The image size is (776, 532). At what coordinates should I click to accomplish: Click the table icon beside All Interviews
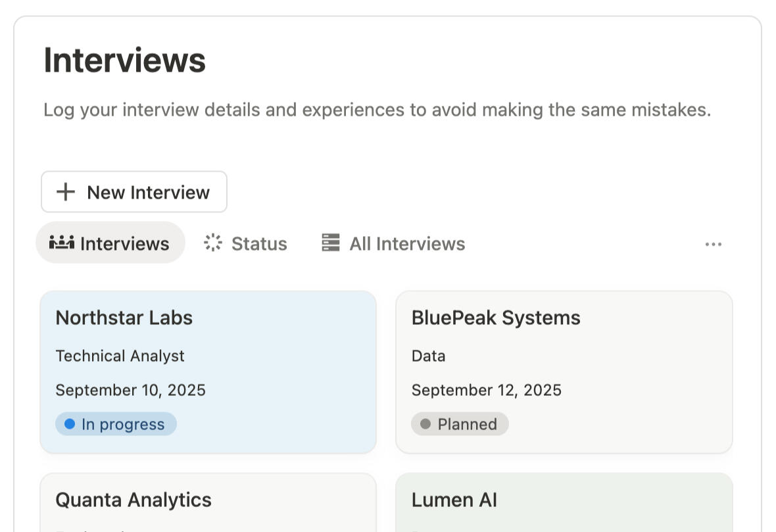click(x=331, y=243)
